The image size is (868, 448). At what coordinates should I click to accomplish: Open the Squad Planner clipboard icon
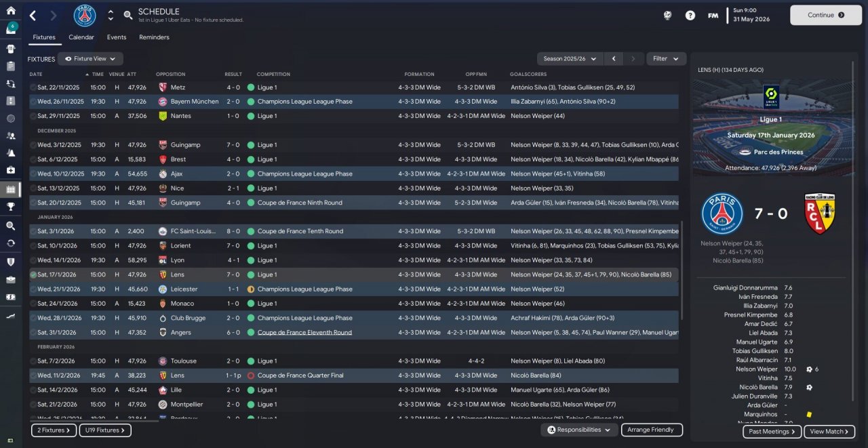point(11,66)
